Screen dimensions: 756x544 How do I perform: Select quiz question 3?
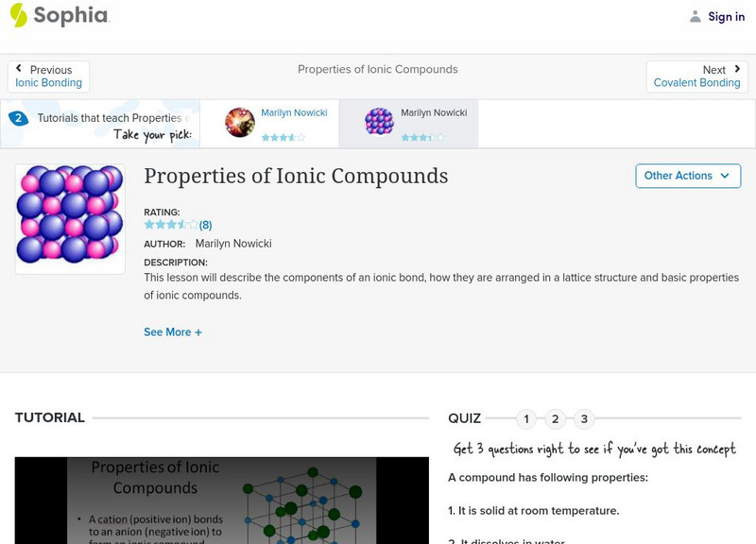[584, 419]
